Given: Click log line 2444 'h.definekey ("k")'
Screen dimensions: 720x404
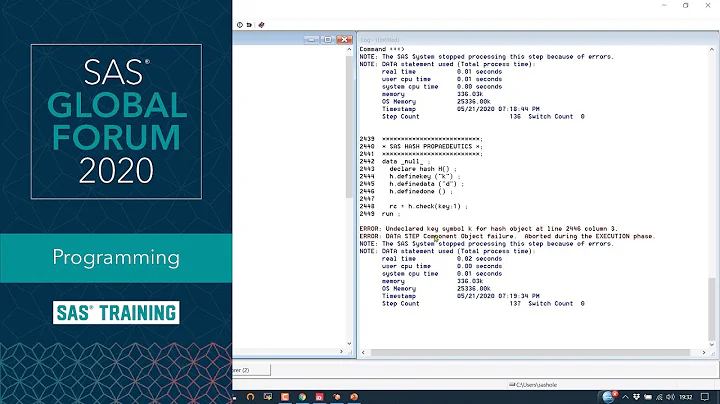Looking at the screenshot, I should pyautogui.click(x=410, y=176).
